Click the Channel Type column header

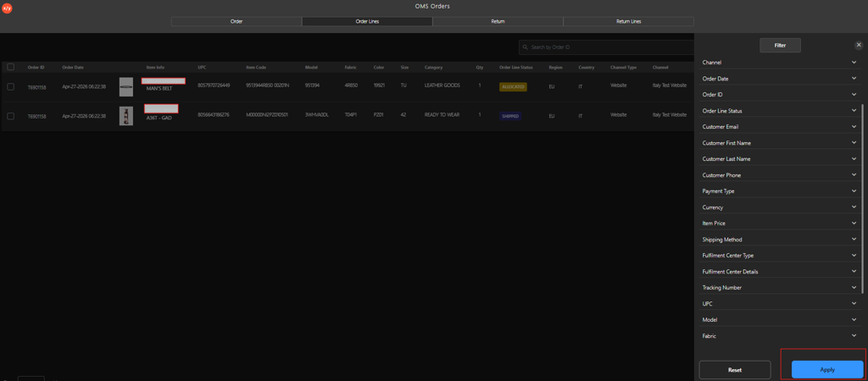pos(623,68)
